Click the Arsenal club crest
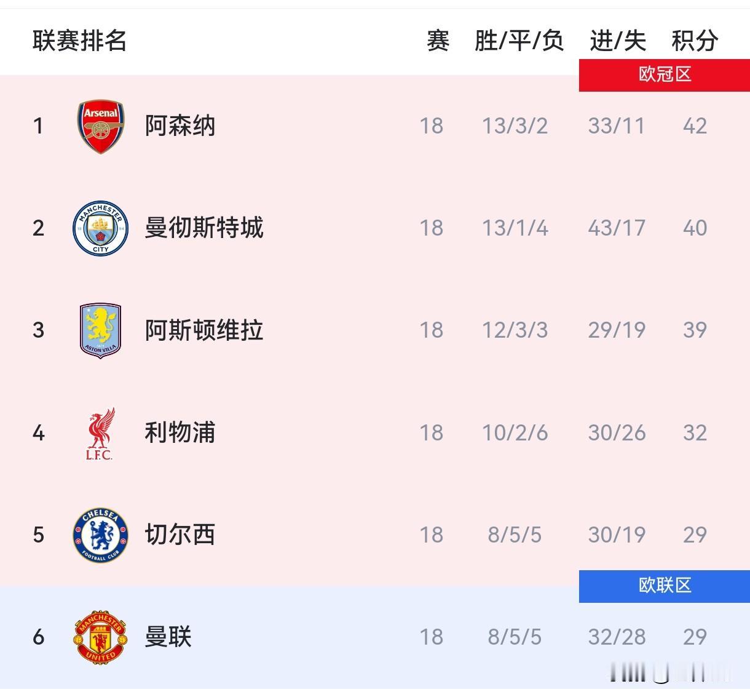Viewport: 750px width, 700px height. pyautogui.click(x=101, y=126)
